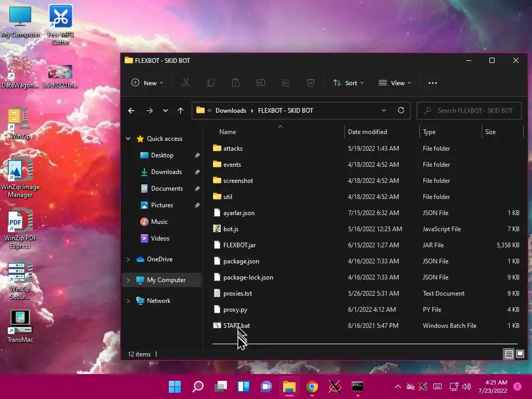Click Downloads in the address breadcrumb
532x399 pixels.
[231, 111]
